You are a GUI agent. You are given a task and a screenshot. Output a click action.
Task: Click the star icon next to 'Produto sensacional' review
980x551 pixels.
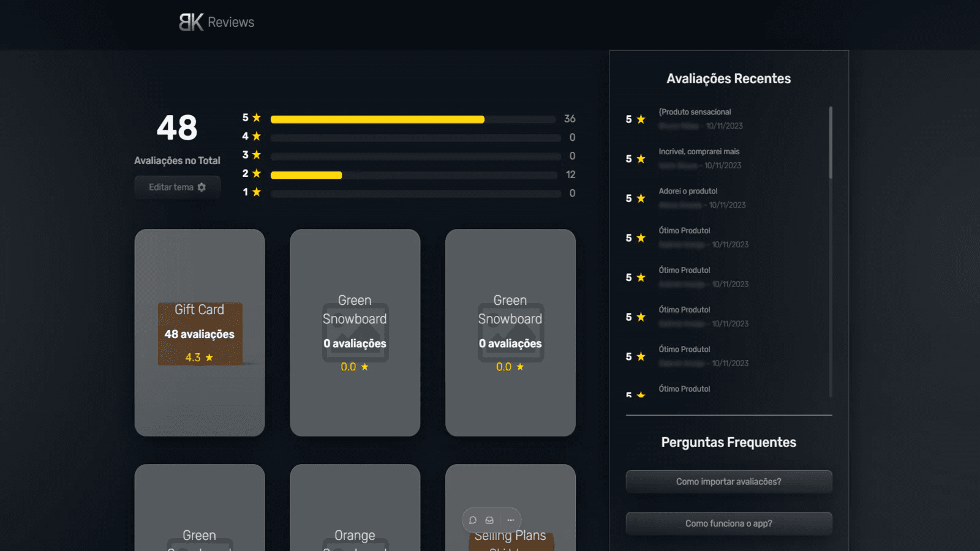tap(640, 119)
